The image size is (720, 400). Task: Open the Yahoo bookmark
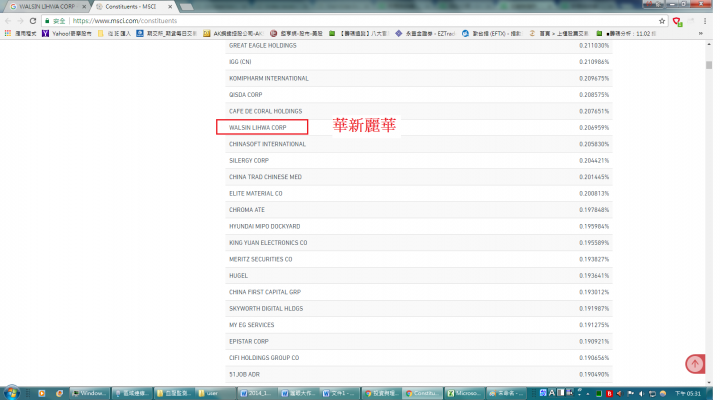pyautogui.click(x=67, y=34)
